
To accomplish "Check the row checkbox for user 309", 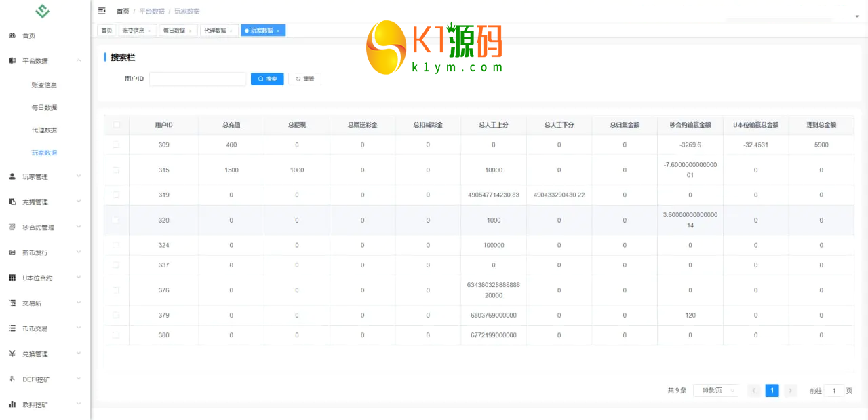I will point(116,145).
